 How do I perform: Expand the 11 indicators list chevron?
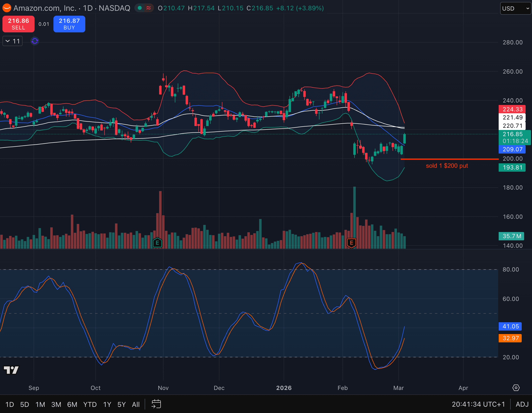coord(12,41)
